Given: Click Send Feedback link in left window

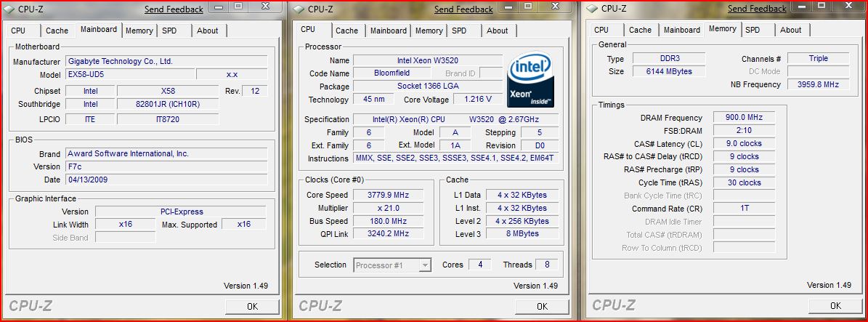Looking at the screenshot, I should pos(174,9).
